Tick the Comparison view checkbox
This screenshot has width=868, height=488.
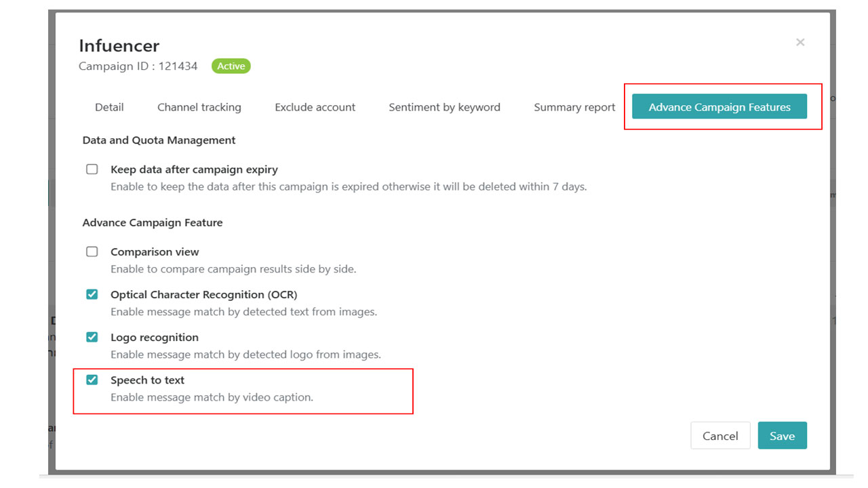[92, 251]
